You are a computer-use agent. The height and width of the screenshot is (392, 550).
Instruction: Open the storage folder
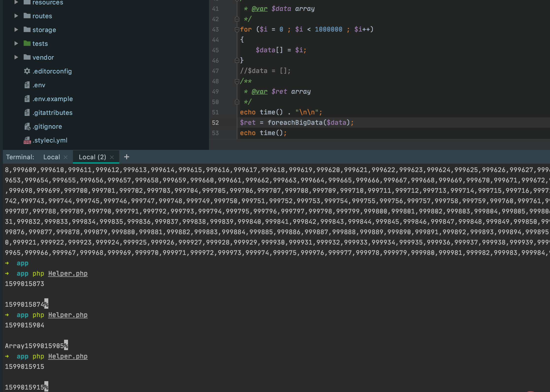pyautogui.click(x=44, y=30)
